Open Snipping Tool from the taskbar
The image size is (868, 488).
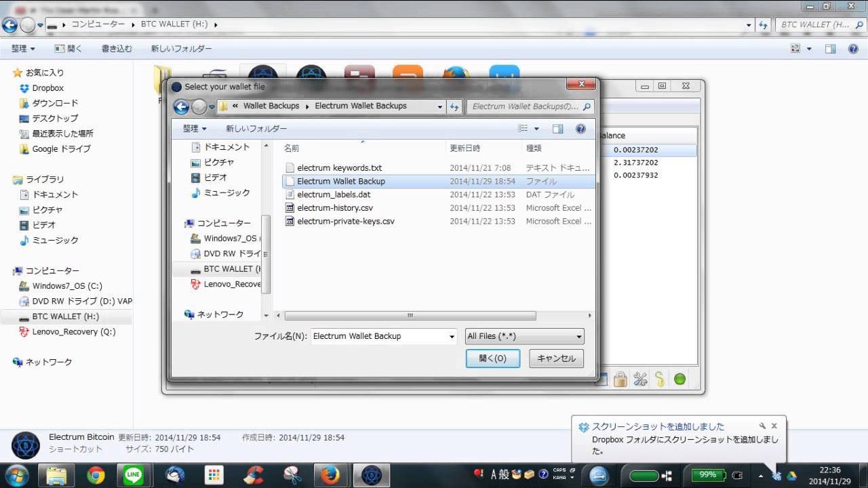[x=293, y=476]
